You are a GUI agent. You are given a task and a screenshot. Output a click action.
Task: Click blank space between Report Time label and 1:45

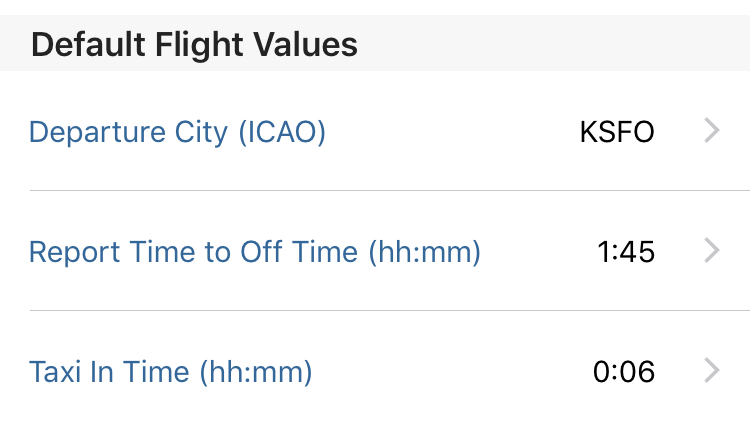pos(538,252)
